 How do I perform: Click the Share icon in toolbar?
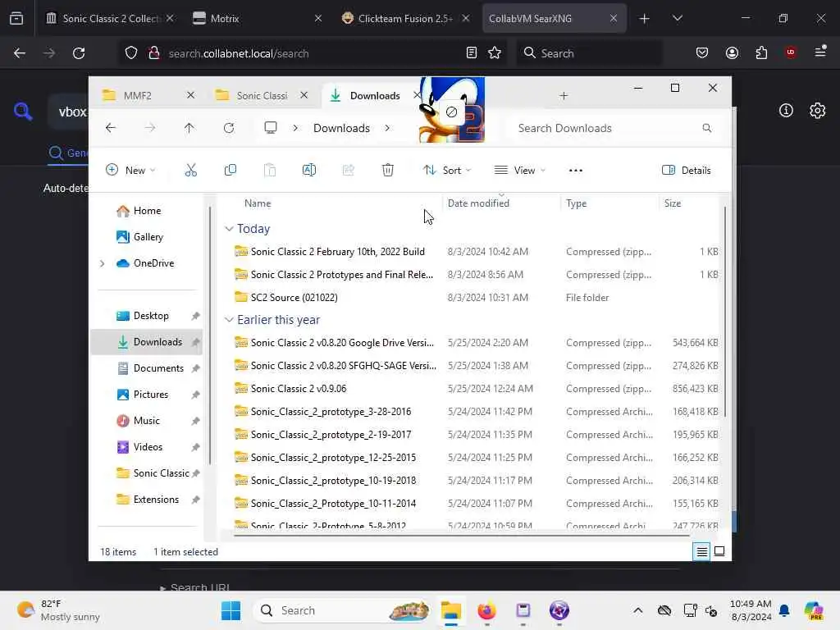348,171
